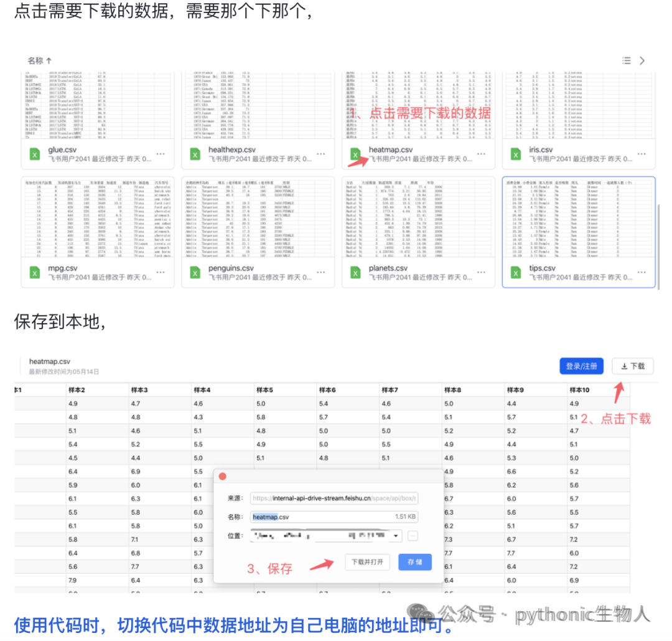Click the three dots beside penguins.csv
Screen dimensions: 672x641
click(x=320, y=272)
